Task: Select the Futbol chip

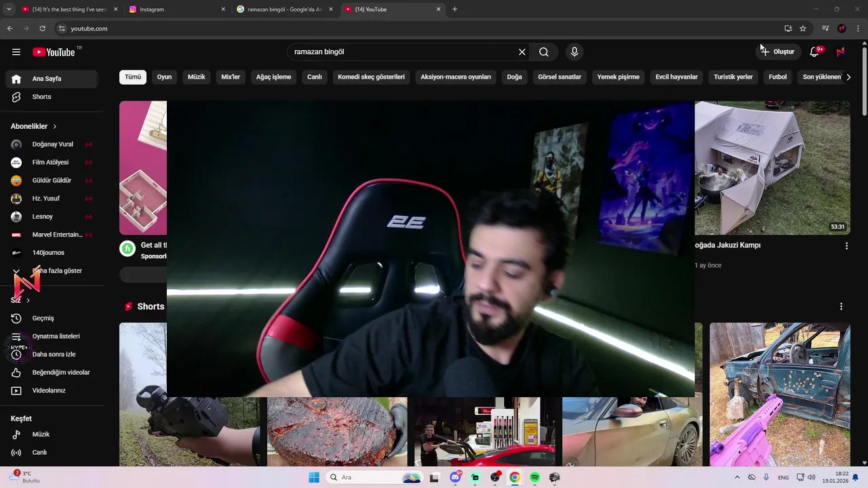Action: tap(778, 77)
